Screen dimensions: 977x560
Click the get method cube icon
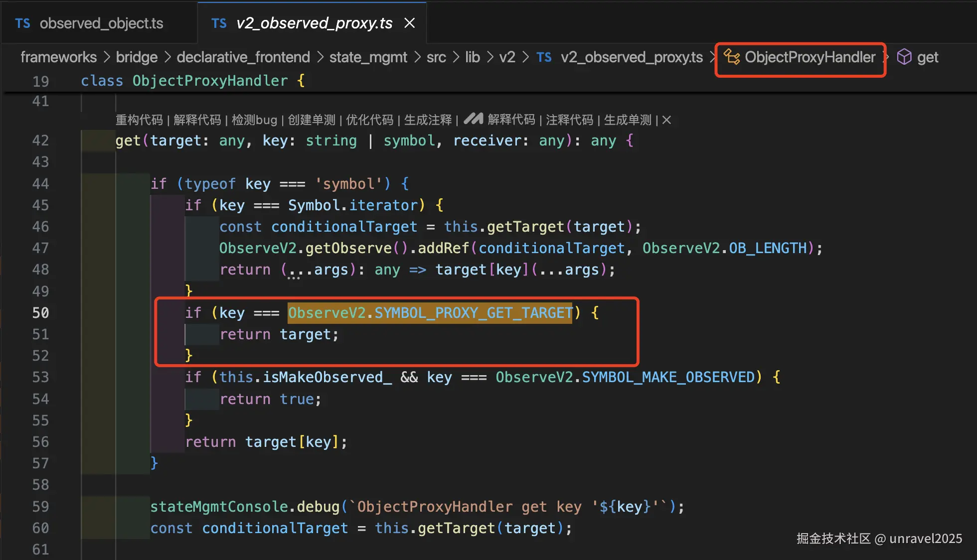click(904, 57)
